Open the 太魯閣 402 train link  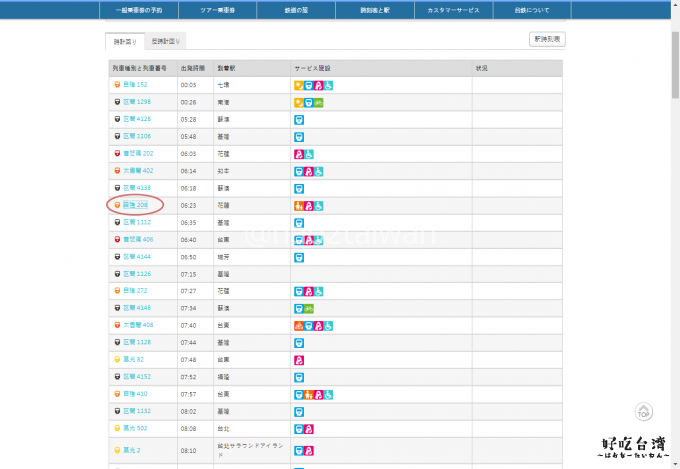coord(138,171)
